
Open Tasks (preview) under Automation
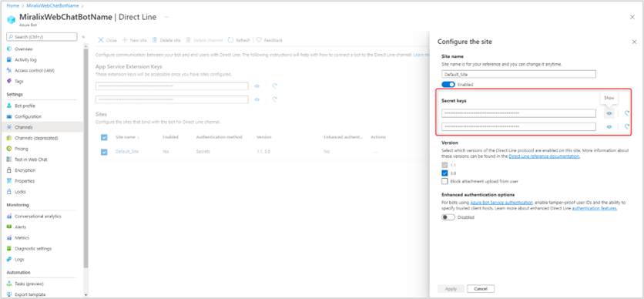tap(29, 284)
